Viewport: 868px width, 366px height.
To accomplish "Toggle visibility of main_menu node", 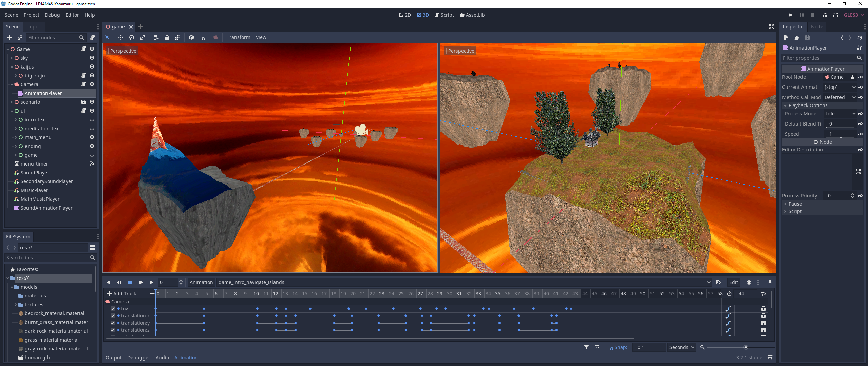I will point(92,137).
